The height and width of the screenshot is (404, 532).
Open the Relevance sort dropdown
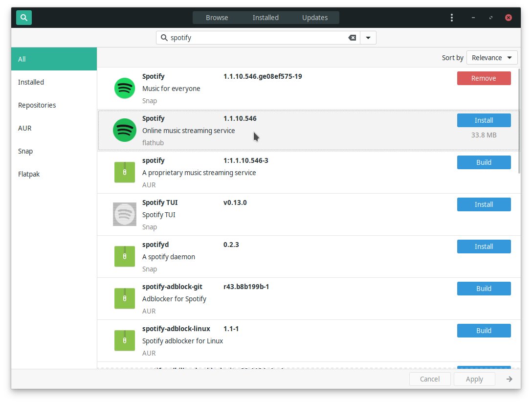(x=492, y=58)
